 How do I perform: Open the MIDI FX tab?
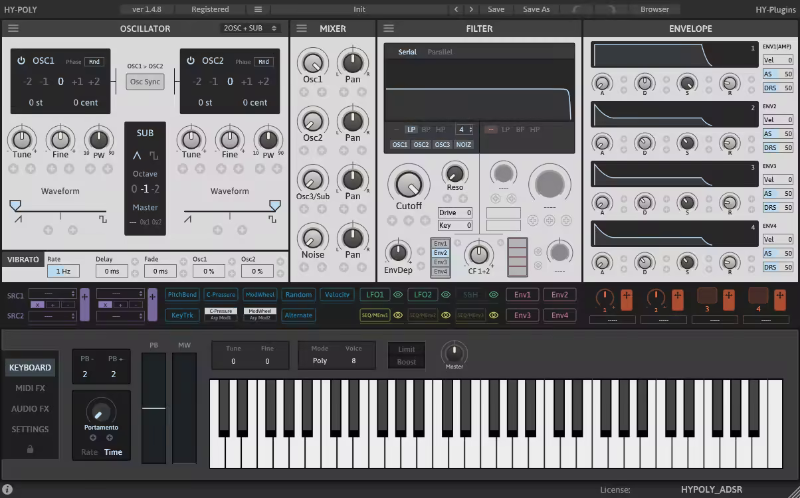click(30, 388)
